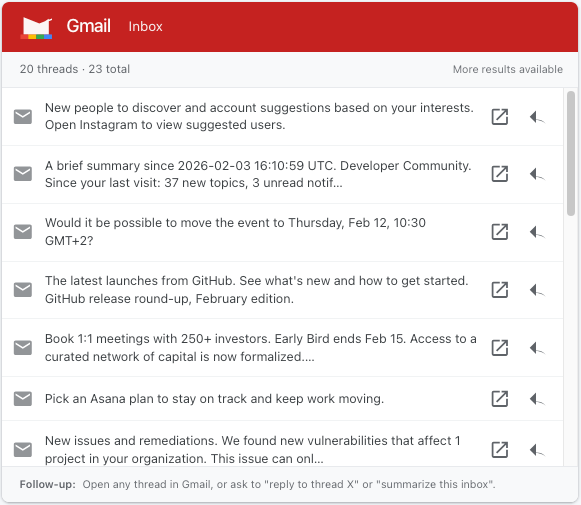Reply to the new vulnerabilities thread

click(537, 450)
